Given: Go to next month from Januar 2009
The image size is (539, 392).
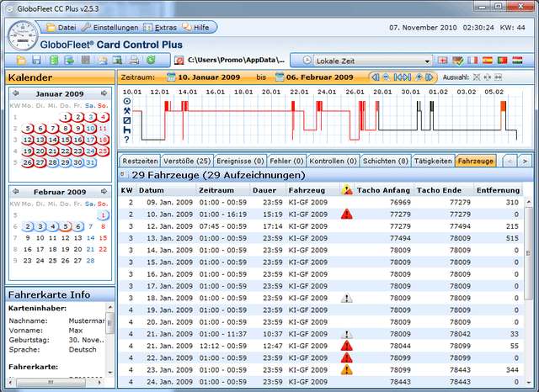Looking at the screenshot, I should (x=104, y=93).
